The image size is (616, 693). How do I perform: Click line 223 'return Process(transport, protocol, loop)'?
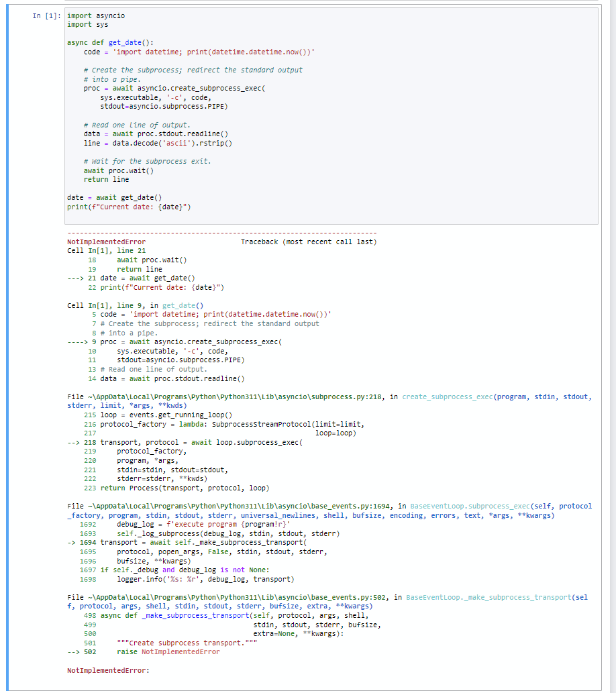point(176,488)
